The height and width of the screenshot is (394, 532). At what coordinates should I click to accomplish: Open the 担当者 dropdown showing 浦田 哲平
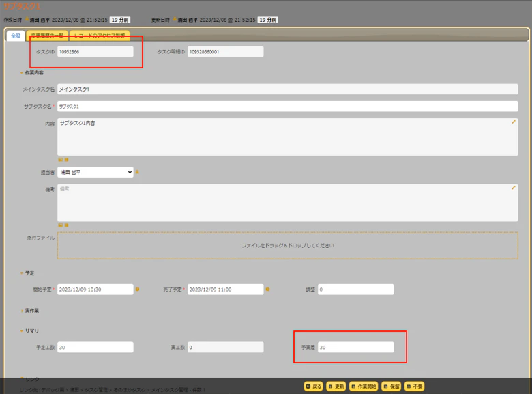[95, 172]
